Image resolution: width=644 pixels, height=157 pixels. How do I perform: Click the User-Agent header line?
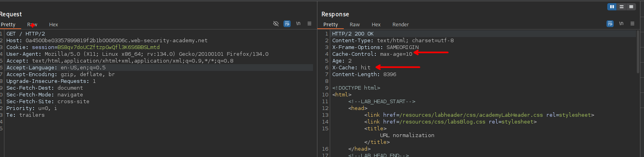[137, 54]
